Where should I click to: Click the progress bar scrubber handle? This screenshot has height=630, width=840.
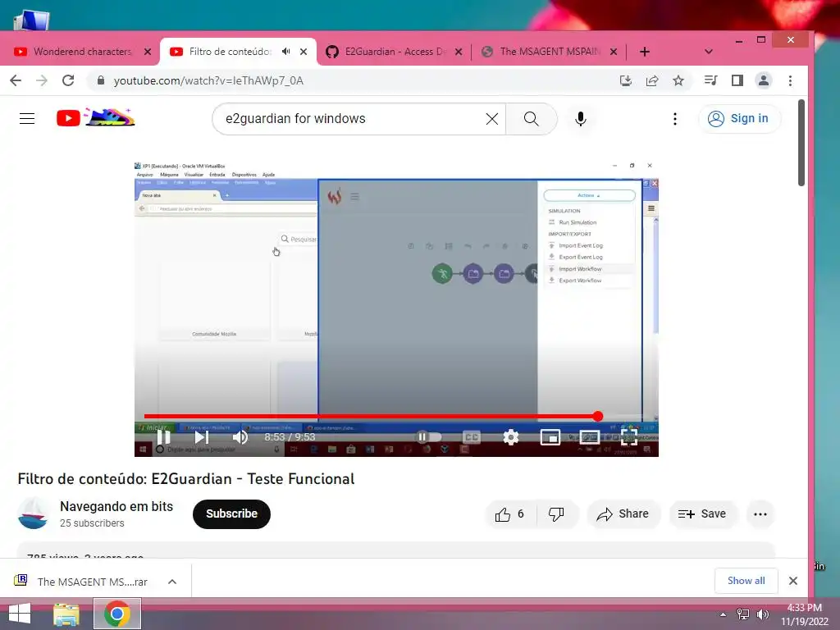598,416
